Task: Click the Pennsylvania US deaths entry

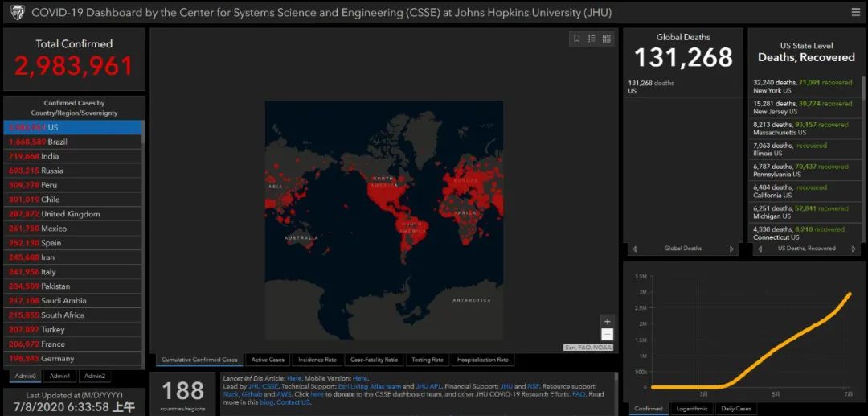Action: tap(805, 171)
